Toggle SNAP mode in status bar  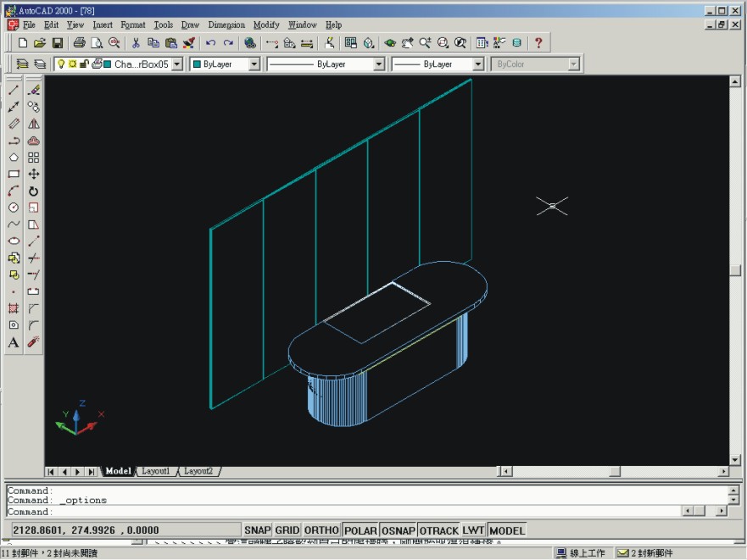(257, 530)
